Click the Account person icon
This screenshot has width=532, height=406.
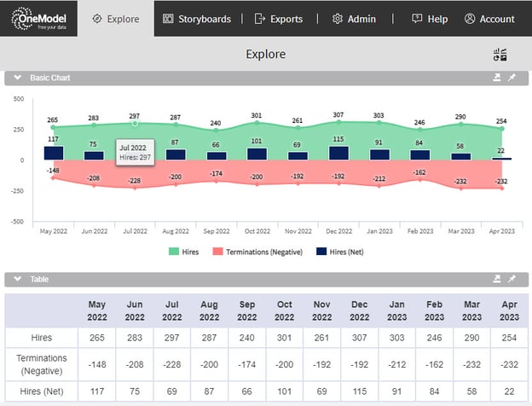tap(470, 19)
